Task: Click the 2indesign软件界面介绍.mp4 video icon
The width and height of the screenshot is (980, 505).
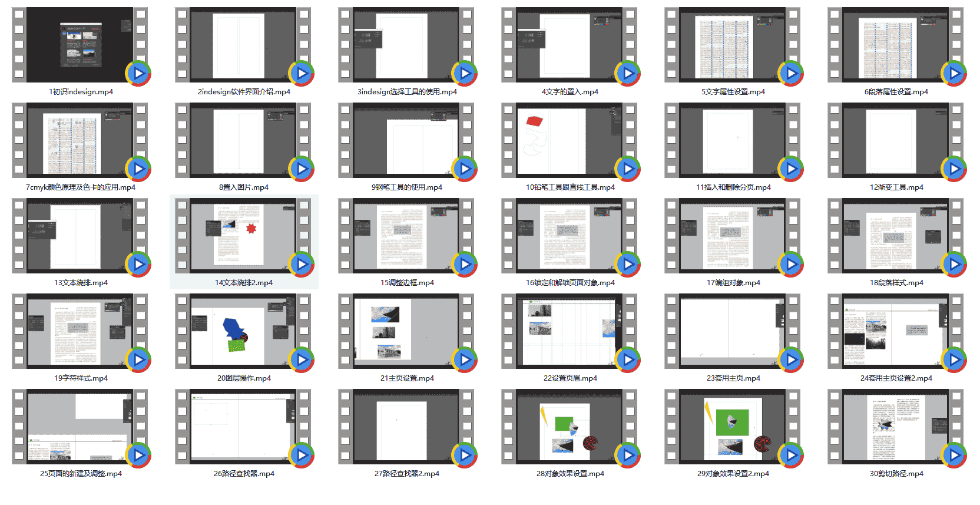Action: click(x=244, y=45)
